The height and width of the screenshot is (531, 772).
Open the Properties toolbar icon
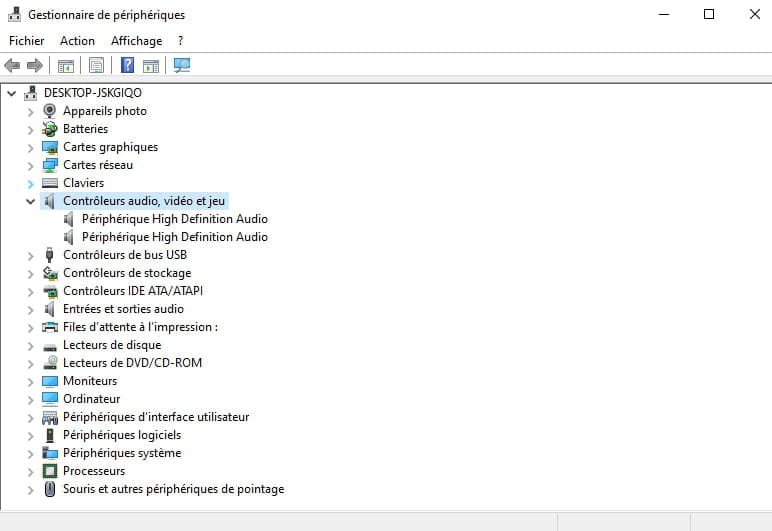[96, 65]
